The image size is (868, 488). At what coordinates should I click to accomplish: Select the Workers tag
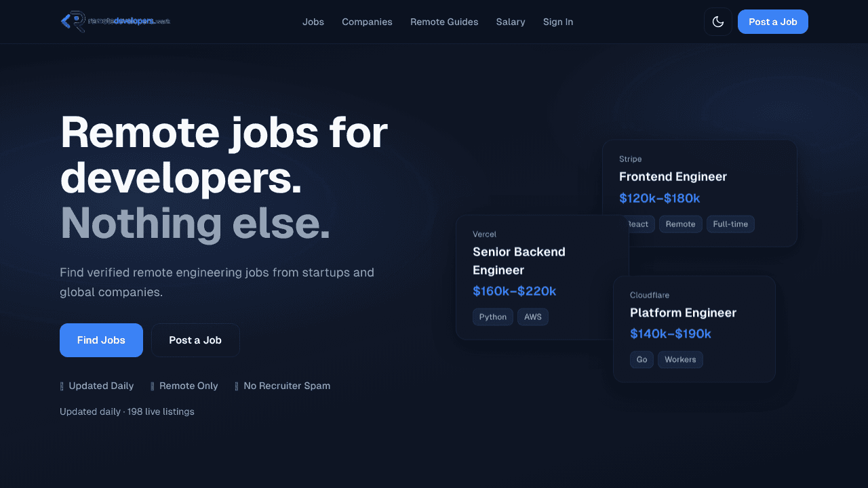click(x=680, y=359)
